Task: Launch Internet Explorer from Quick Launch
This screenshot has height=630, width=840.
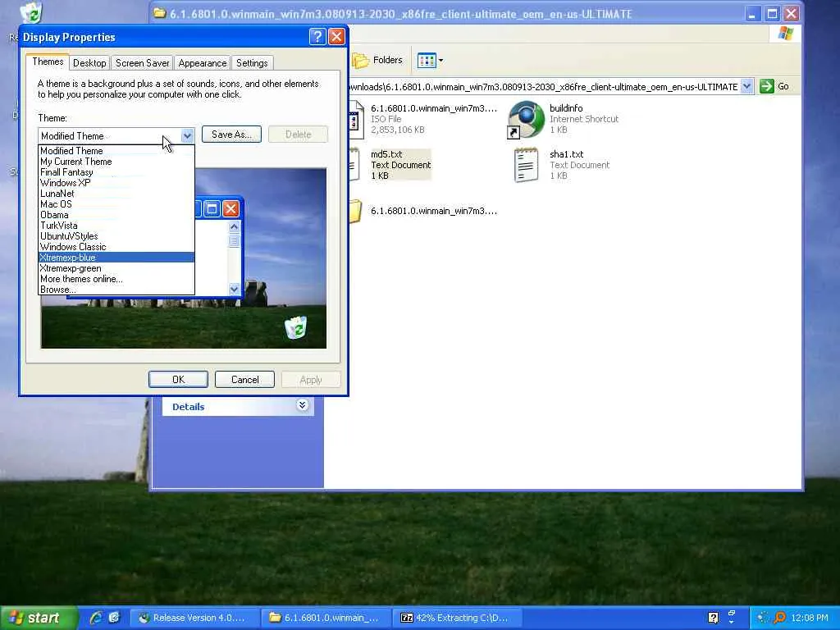Action: click(x=96, y=618)
